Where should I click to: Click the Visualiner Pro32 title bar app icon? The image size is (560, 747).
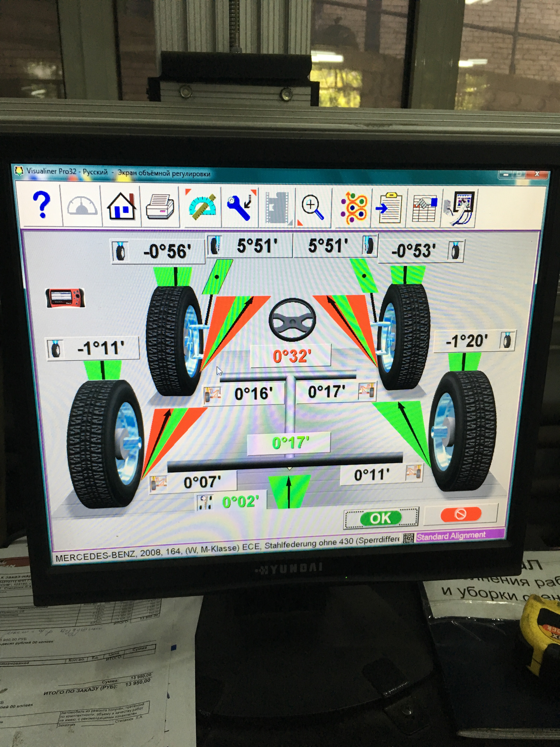point(19,171)
